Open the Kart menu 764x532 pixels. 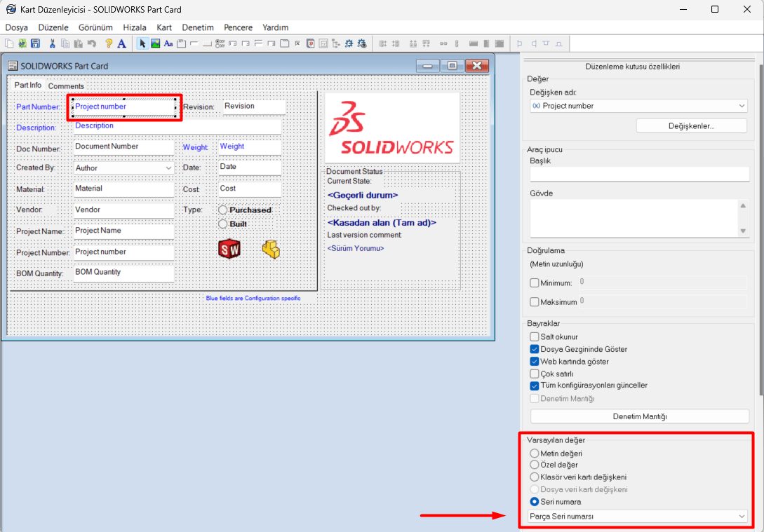pyautogui.click(x=164, y=27)
